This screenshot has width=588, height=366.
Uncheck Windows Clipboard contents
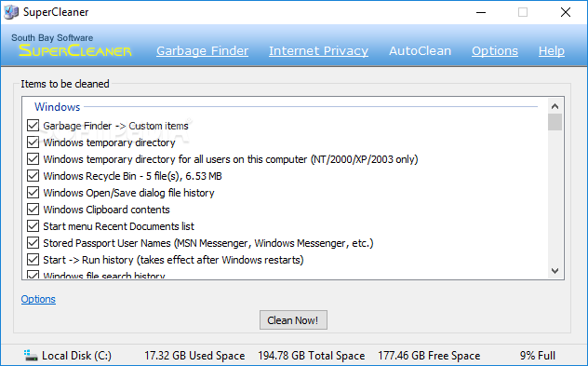pos(33,210)
